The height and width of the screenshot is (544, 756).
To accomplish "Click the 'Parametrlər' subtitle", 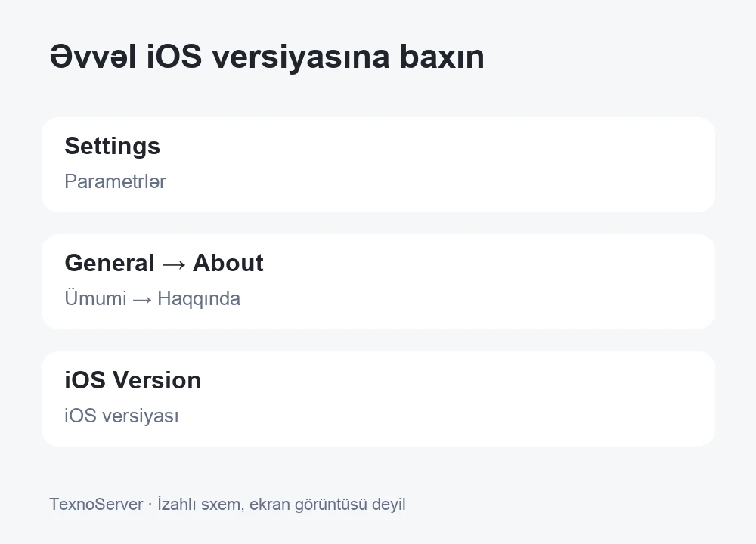I will click(115, 181).
